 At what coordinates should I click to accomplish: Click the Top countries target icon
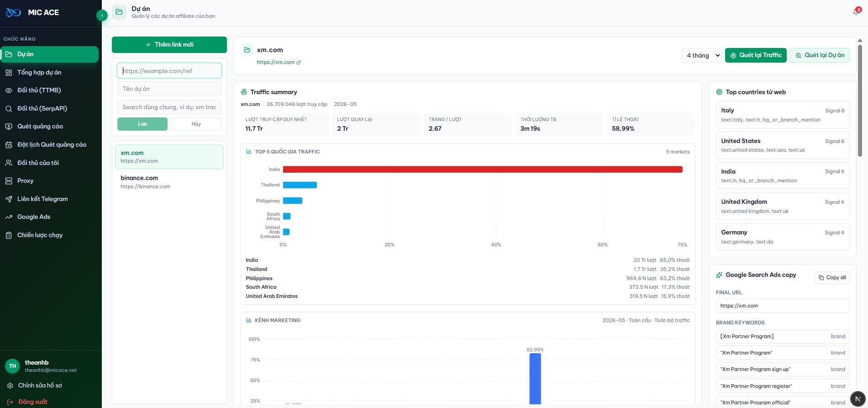tap(719, 92)
